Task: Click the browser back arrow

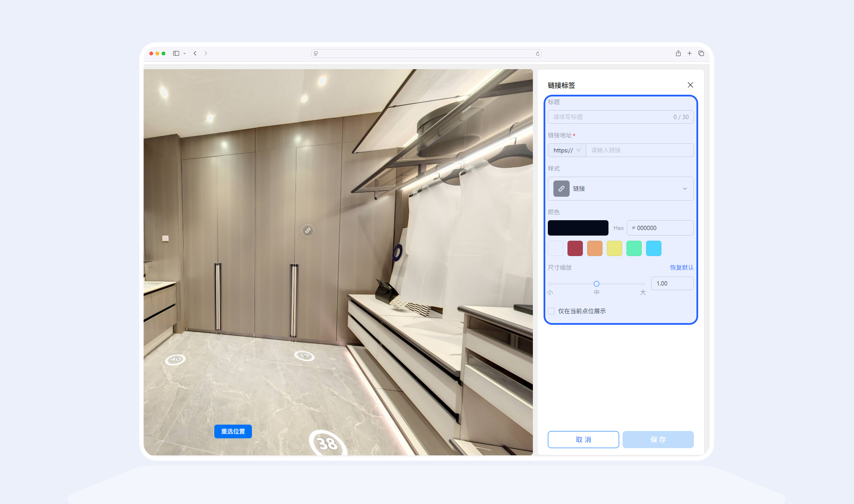Action: [195, 53]
